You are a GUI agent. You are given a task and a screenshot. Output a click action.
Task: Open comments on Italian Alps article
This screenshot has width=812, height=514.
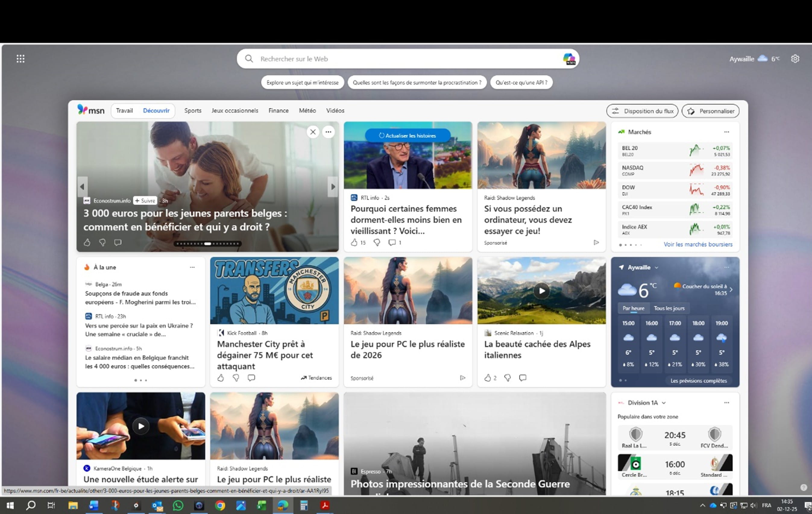tap(523, 378)
